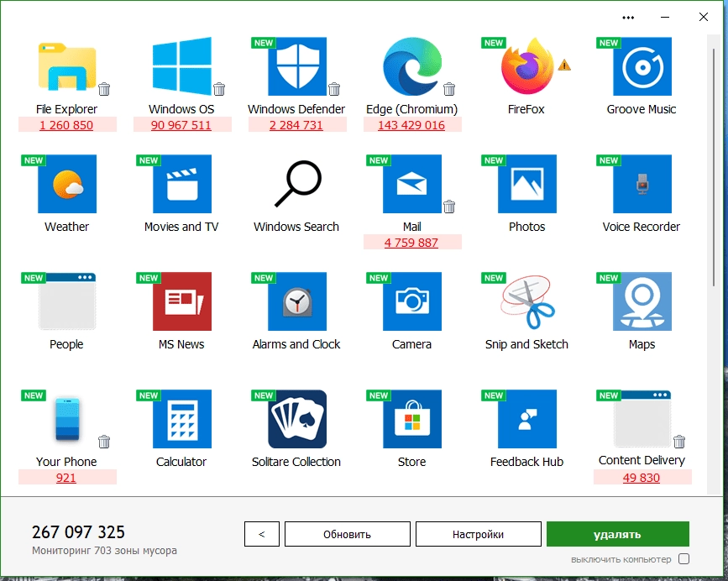This screenshot has width=728, height=581.
Task: Open the 4 759 887 Mail link
Action: (x=411, y=243)
